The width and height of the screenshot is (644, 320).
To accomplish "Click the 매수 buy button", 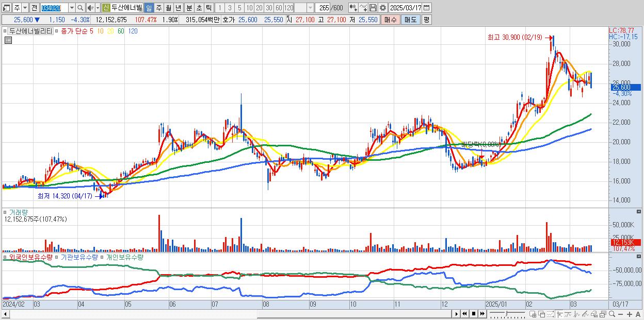I will (x=391, y=20).
